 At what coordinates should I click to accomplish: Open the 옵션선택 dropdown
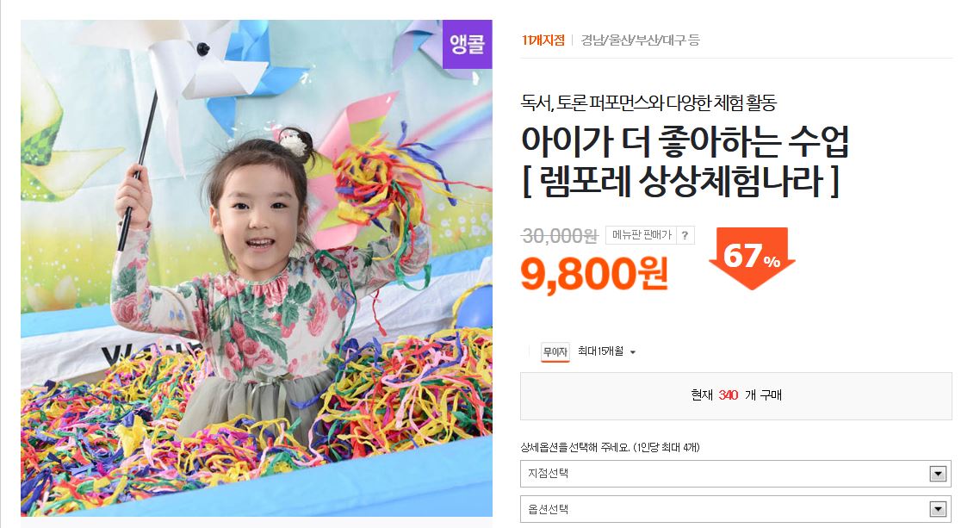pyautogui.click(x=735, y=509)
